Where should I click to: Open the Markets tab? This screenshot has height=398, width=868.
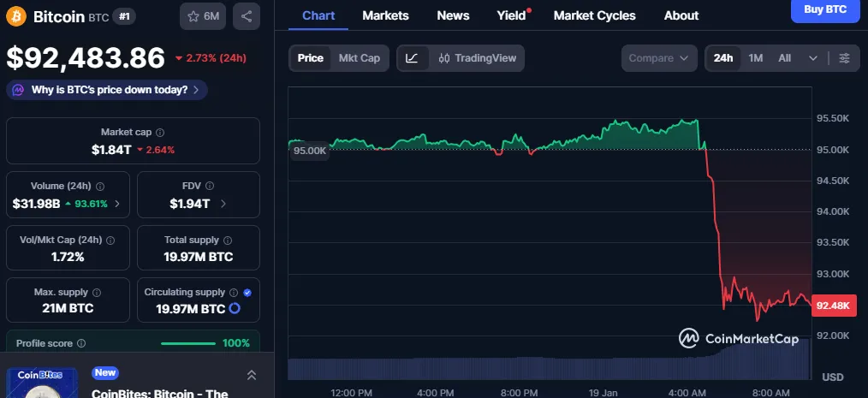(x=385, y=15)
